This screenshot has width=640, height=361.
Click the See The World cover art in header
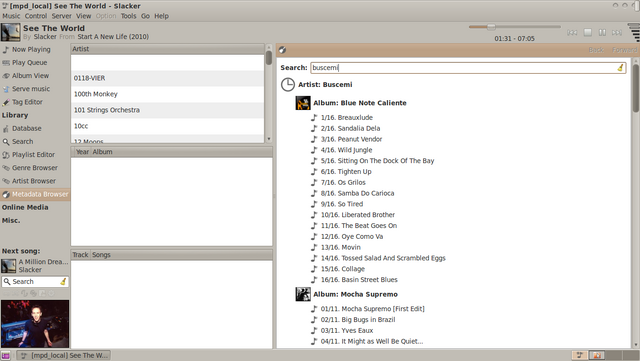11,32
